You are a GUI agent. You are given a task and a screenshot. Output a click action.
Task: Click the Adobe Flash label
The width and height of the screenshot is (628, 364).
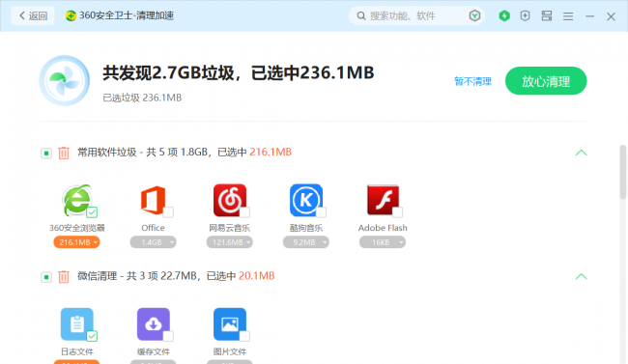tap(383, 228)
